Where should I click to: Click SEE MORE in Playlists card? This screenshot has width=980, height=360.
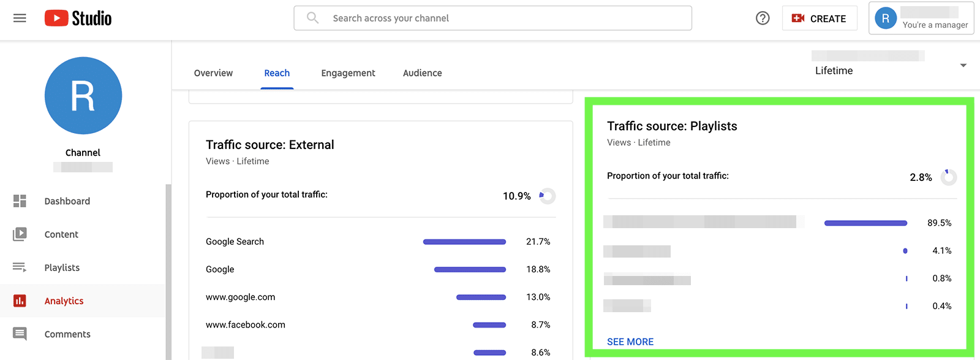[630, 342]
